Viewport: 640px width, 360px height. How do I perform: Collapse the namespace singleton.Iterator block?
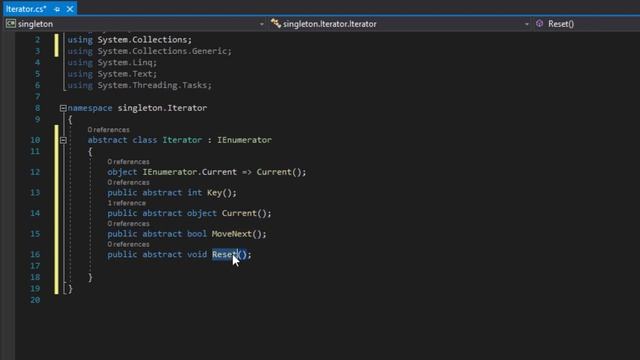point(63,108)
